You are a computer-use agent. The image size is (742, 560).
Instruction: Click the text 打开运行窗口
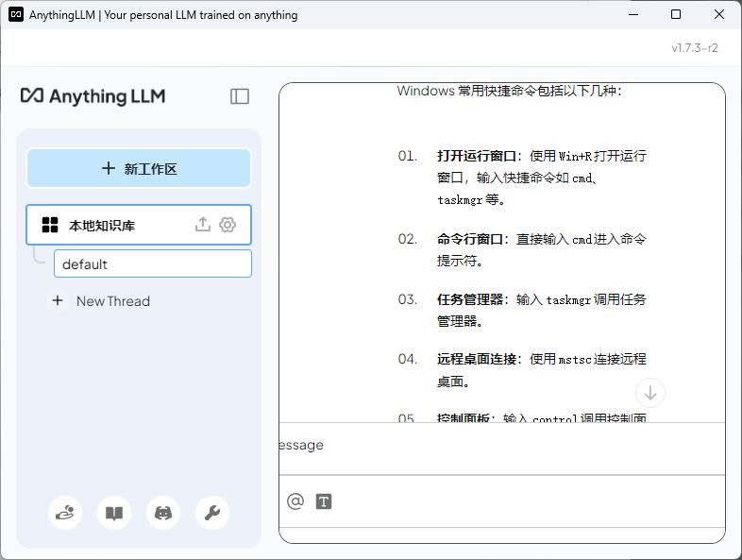pos(476,156)
